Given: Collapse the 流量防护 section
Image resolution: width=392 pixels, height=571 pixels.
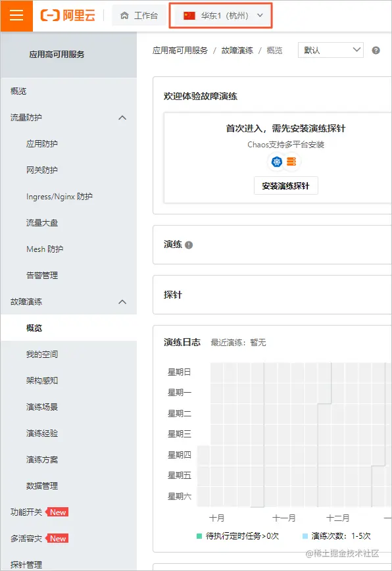Looking at the screenshot, I should pyautogui.click(x=122, y=117).
